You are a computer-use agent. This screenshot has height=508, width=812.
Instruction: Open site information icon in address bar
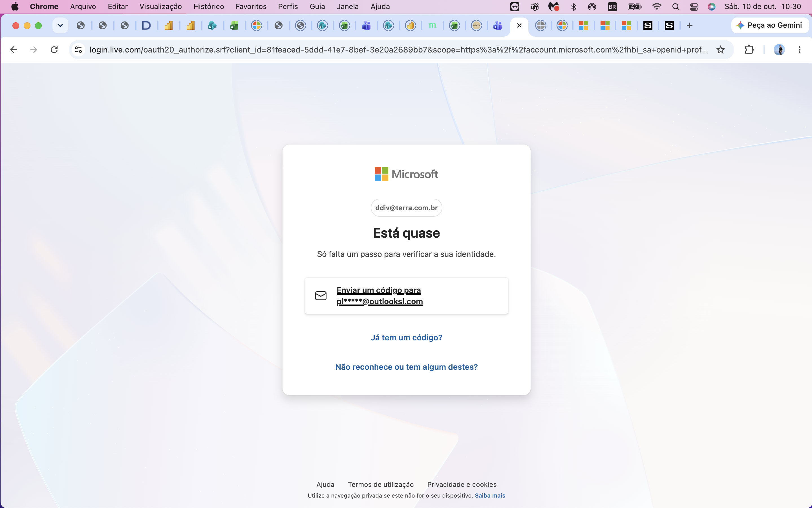(78, 50)
